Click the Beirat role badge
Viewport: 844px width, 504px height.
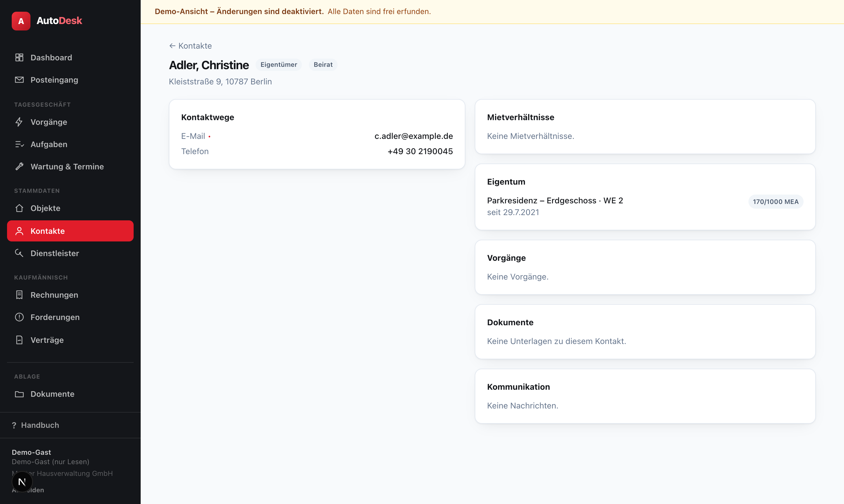[x=323, y=64]
